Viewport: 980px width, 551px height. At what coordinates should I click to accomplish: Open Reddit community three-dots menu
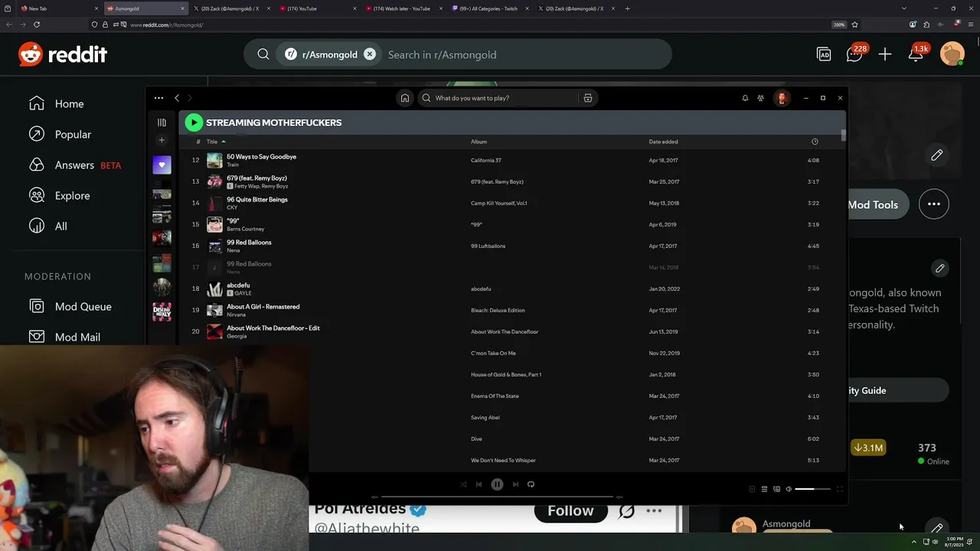click(934, 204)
